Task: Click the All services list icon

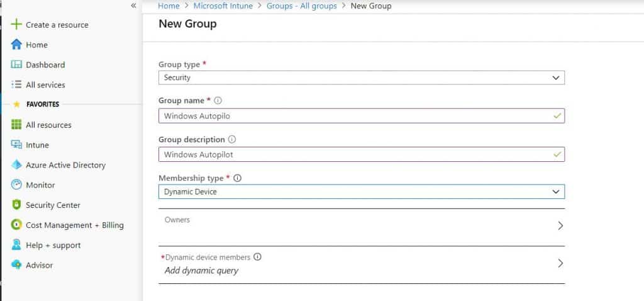Action: tap(16, 85)
